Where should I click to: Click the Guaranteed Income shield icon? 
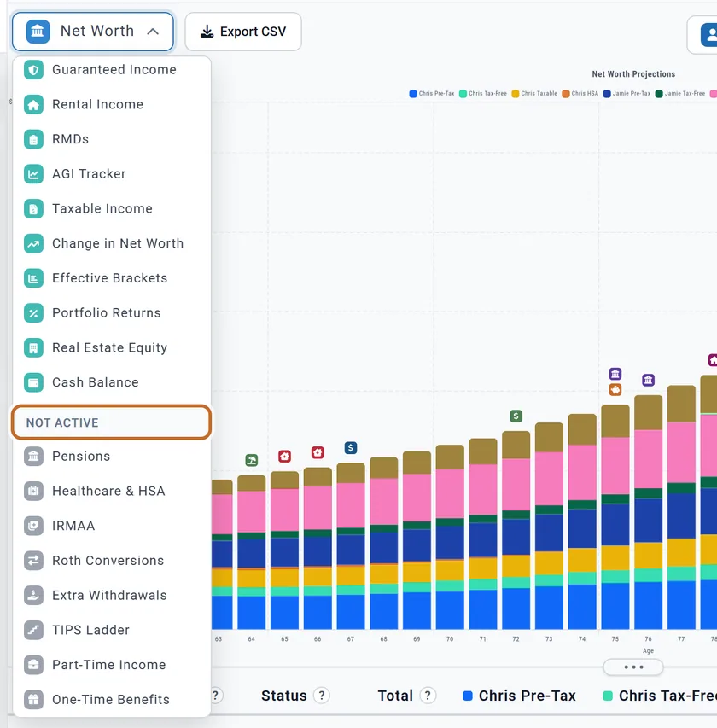33,70
